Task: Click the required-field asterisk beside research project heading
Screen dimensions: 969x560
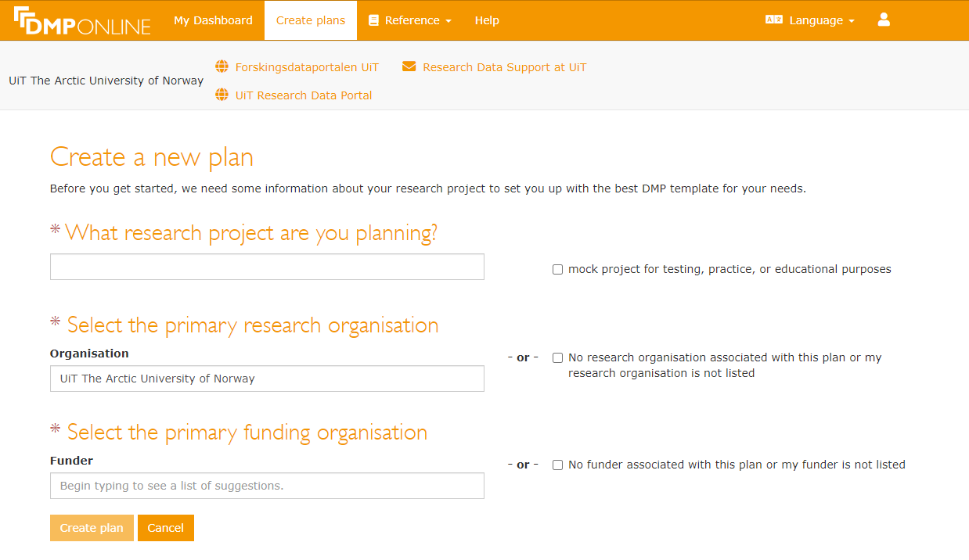Action: coord(55,229)
